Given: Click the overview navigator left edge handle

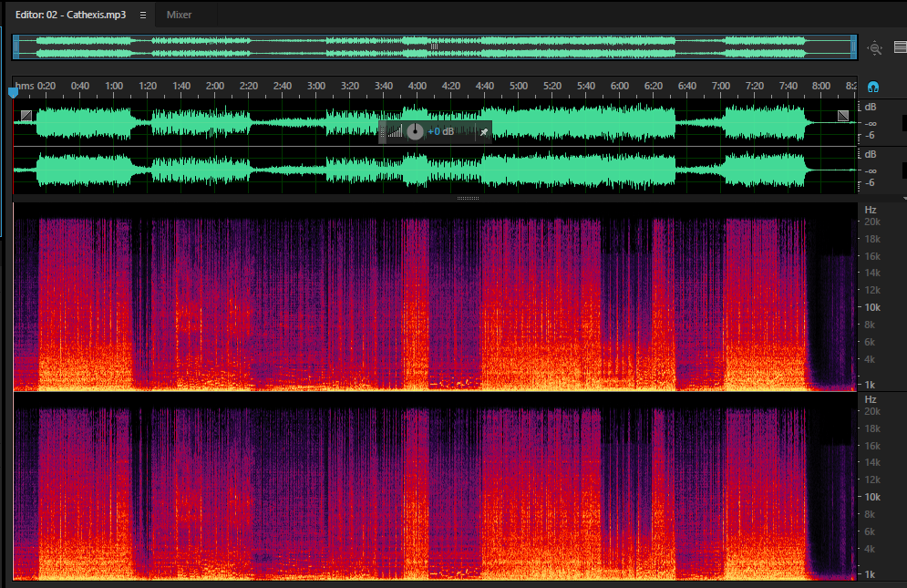Looking at the screenshot, I should pyautogui.click(x=16, y=46).
